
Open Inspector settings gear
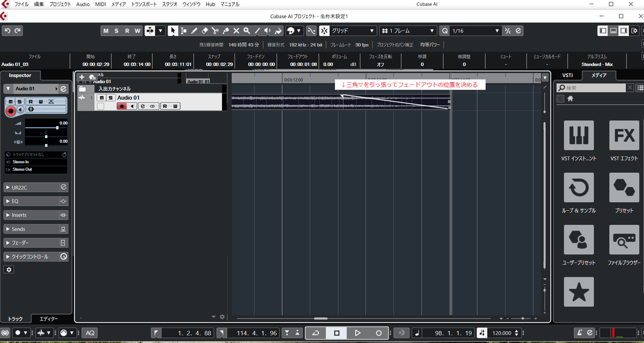click(x=9, y=269)
